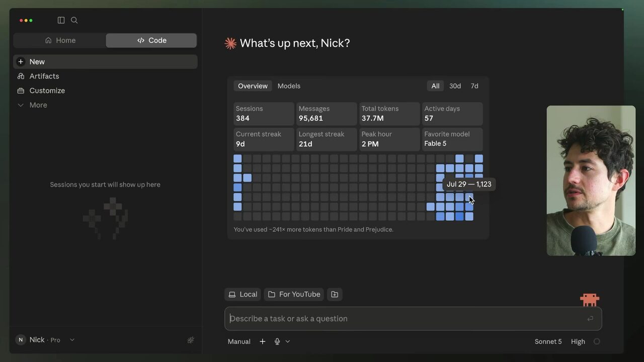Click the round status indicator near High
644x362 pixels.
[597, 341]
